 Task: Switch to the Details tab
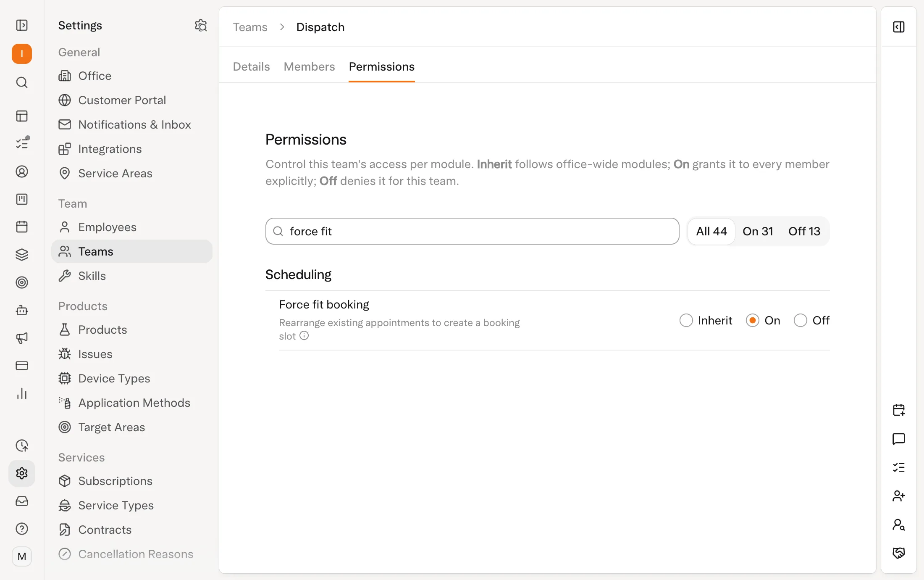coord(251,66)
